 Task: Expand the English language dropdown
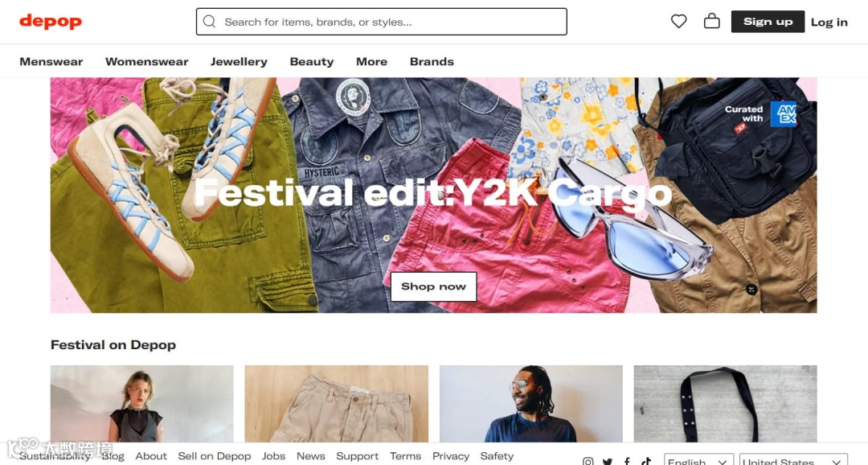click(x=698, y=460)
